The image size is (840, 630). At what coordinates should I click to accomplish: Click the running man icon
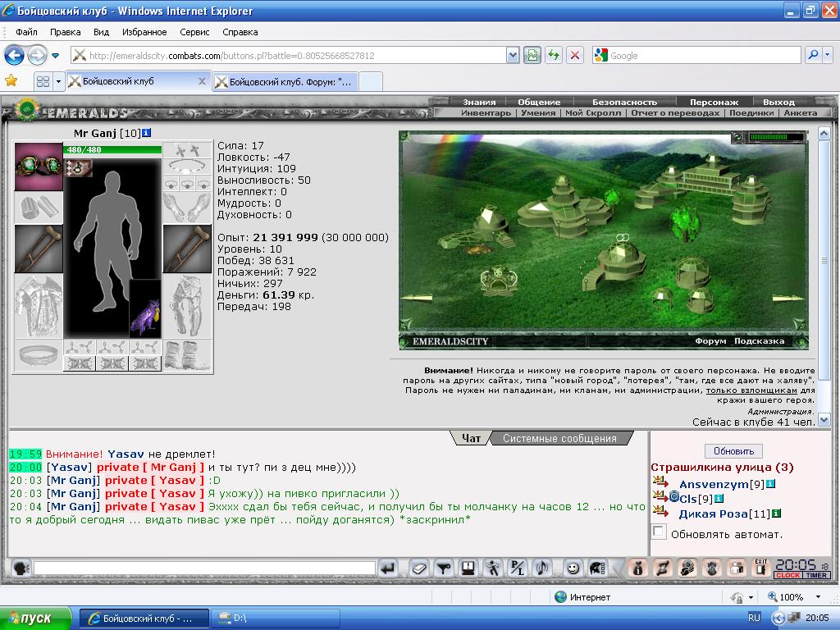tap(493, 568)
